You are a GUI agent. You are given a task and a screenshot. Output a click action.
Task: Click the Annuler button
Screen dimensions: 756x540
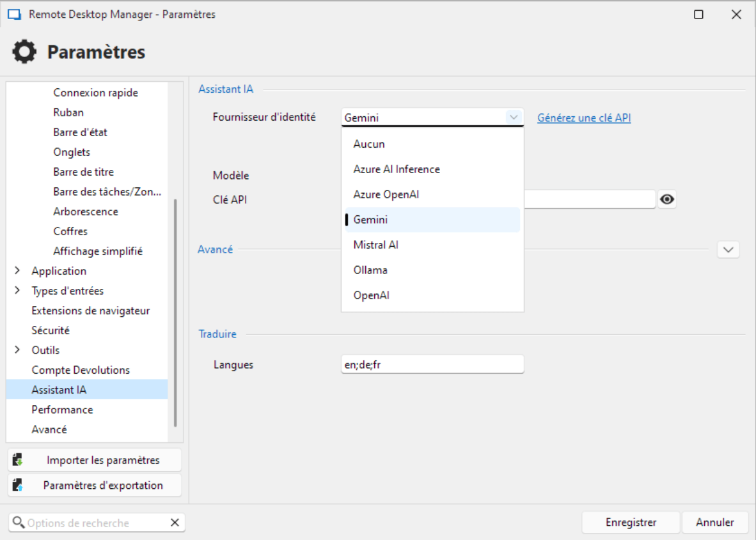tap(714, 523)
